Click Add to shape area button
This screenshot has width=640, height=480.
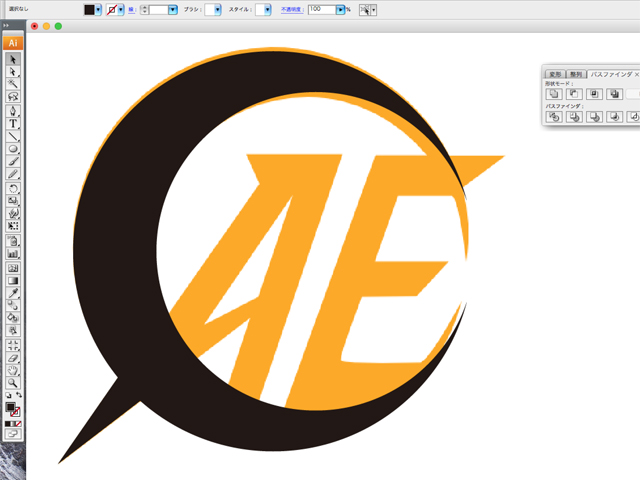[x=554, y=94]
